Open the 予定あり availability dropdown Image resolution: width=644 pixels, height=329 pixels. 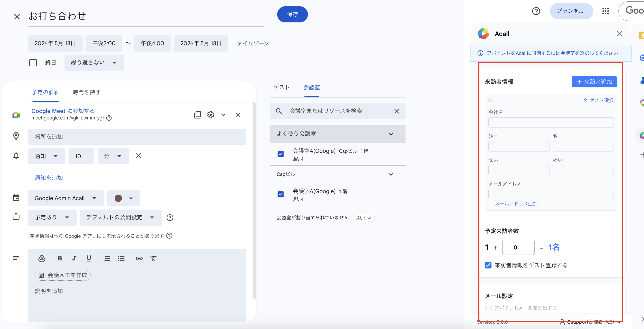point(52,217)
